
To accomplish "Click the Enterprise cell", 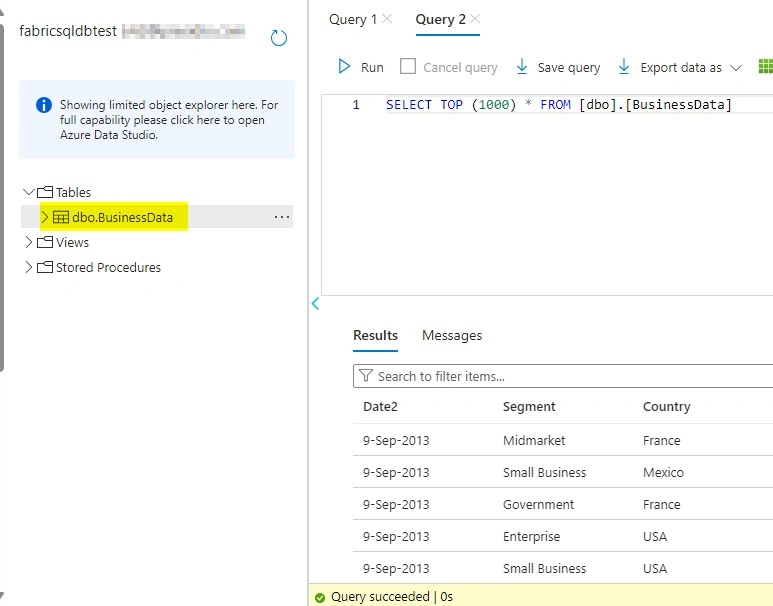I will tap(531, 536).
